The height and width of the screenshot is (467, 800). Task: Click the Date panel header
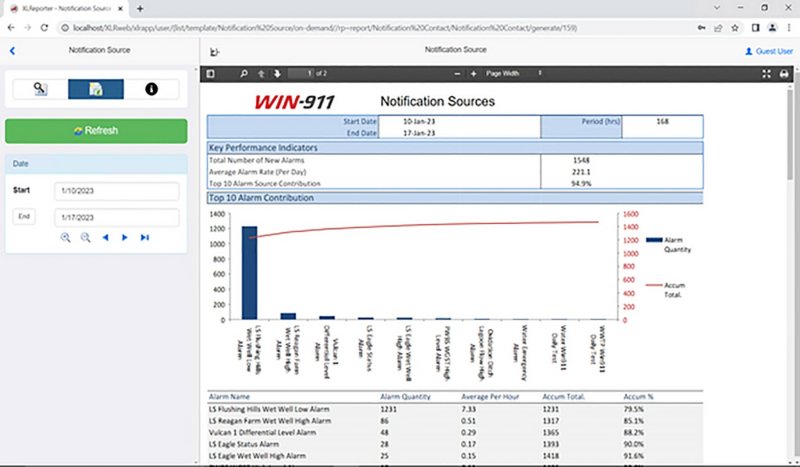pos(96,164)
